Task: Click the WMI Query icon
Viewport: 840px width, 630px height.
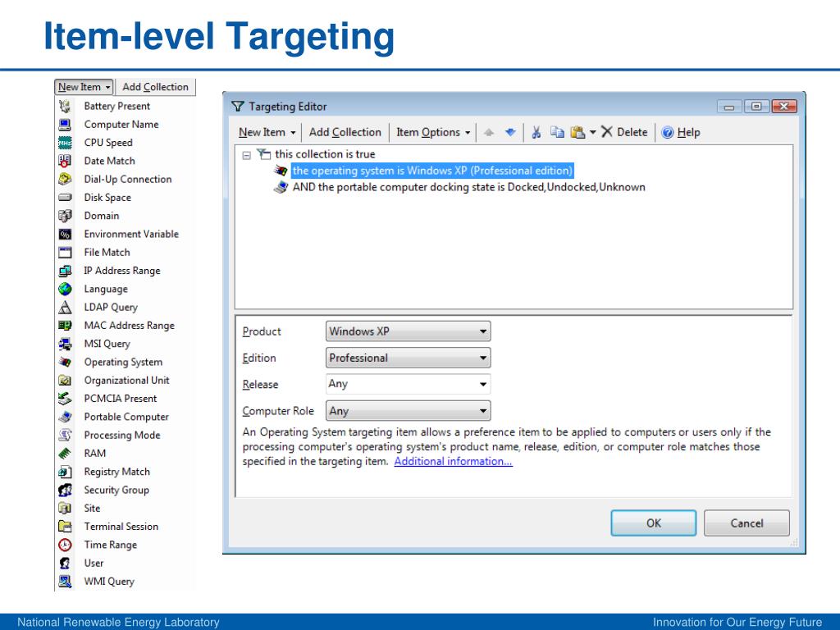Action: (x=65, y=582)
